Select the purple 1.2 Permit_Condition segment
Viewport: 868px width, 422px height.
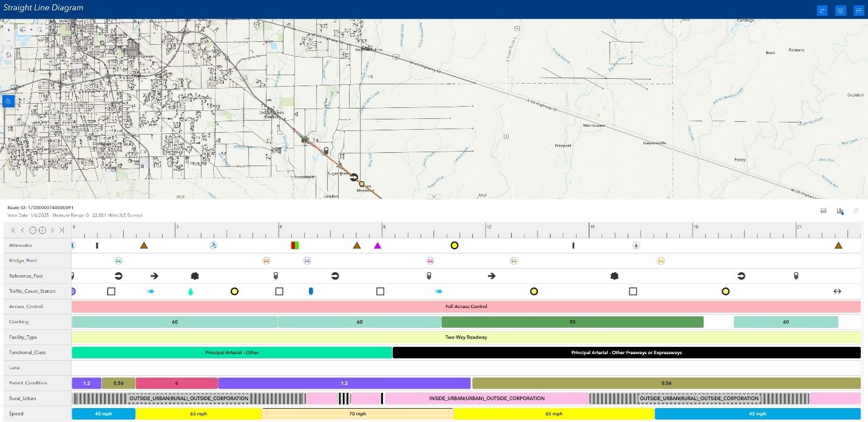click(344, 383)
